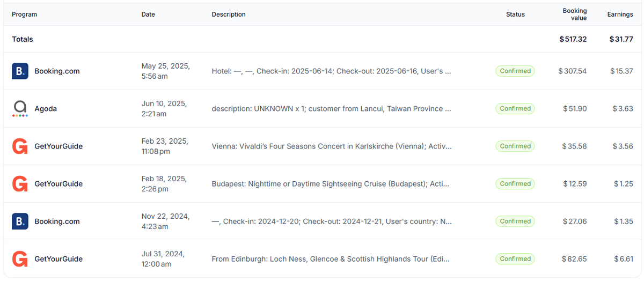Click GetYourGuide logo in Edinburgh tour row
644x281 pixels.
tap(20, 258)
